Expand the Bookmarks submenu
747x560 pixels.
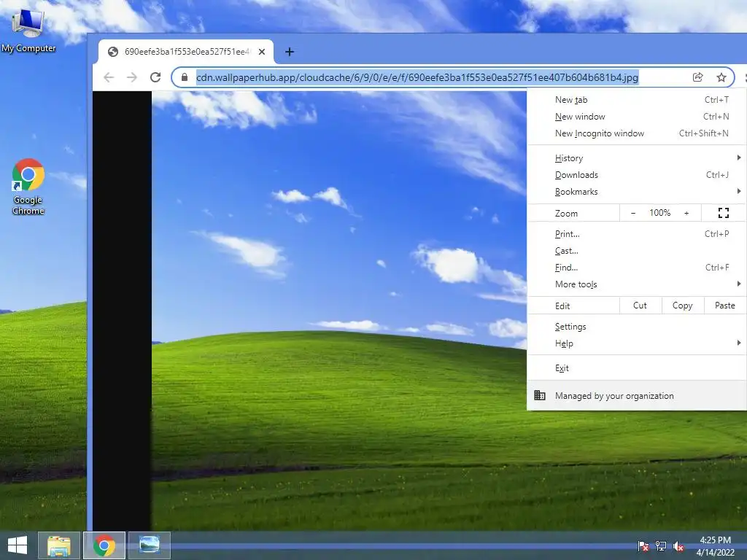click(x=636, y=192)
